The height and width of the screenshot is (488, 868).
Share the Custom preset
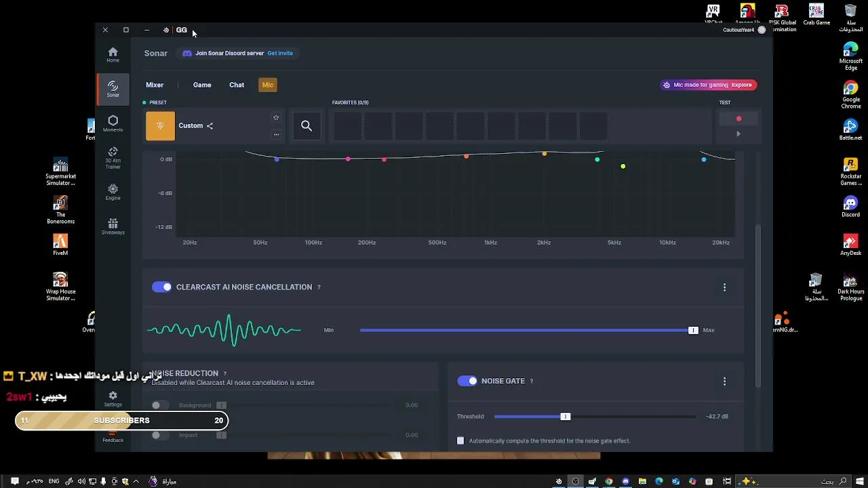pos(210,126)
